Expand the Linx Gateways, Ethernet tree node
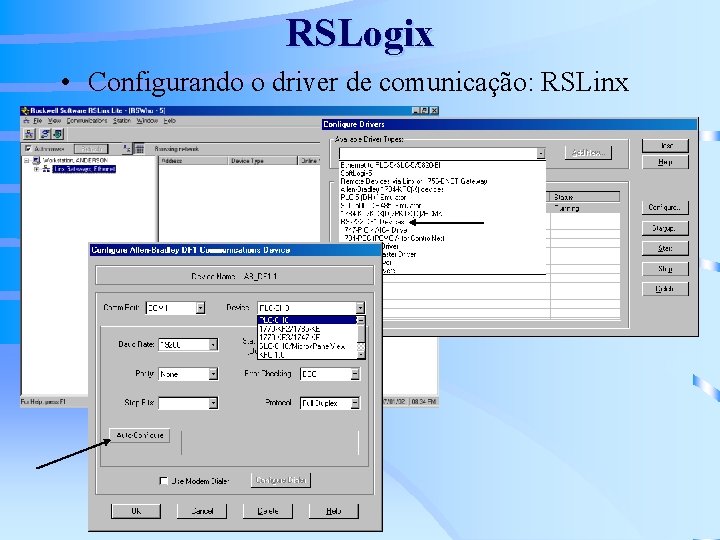Screen dimensions: 720x540 (x=36, y=169)
